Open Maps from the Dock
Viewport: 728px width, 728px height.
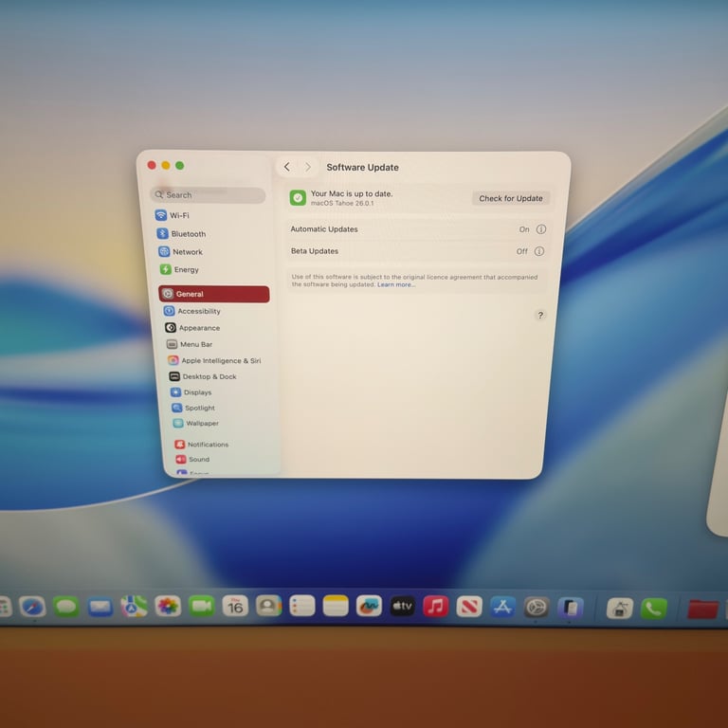[x=135, y=607]
